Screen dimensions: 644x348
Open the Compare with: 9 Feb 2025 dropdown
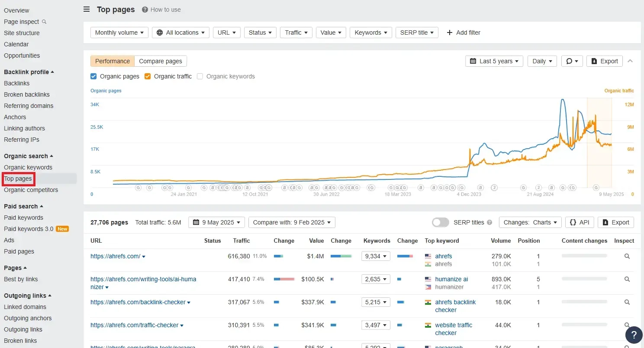(291, 222)
